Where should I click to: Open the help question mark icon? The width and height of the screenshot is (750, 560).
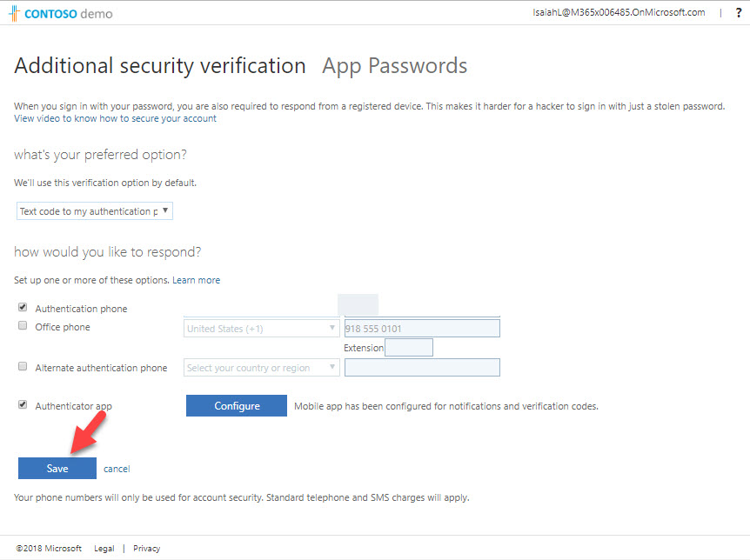pyautogui.click(x=739, y=13)
